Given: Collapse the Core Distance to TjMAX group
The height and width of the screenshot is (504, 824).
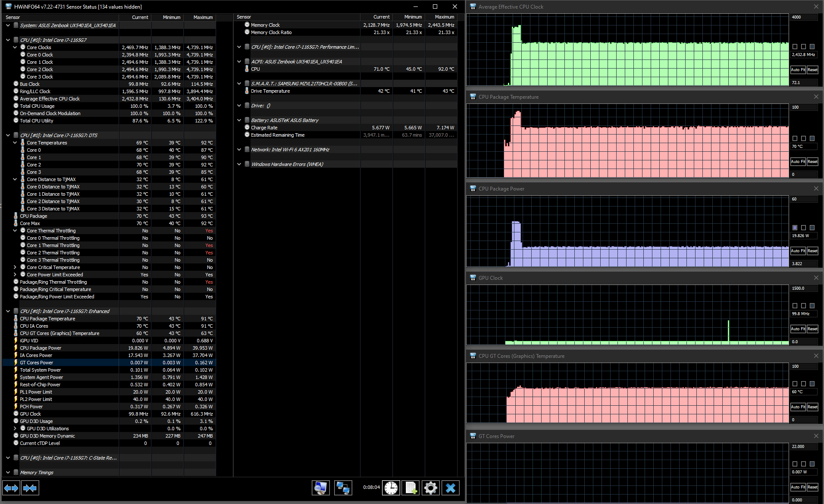Looking at the screenshot, I should pos(15,179).
